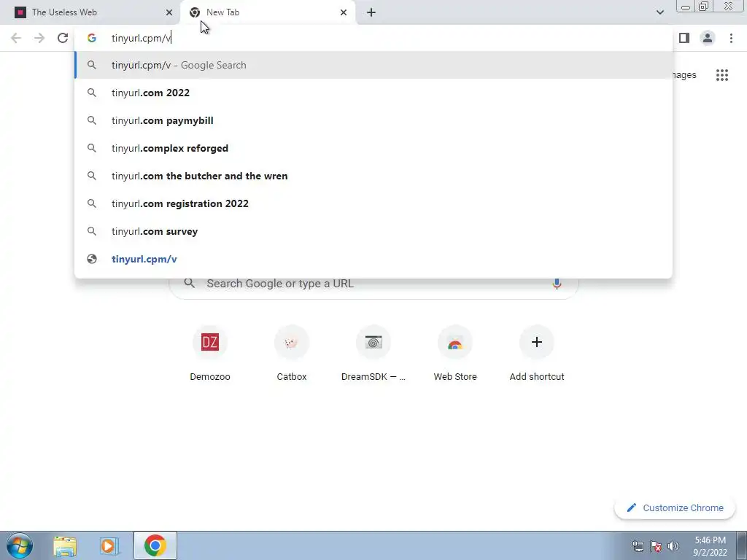The image size is (747, 560).
Task: Toggle the side panel icon
Action: (x=684, y=38)
